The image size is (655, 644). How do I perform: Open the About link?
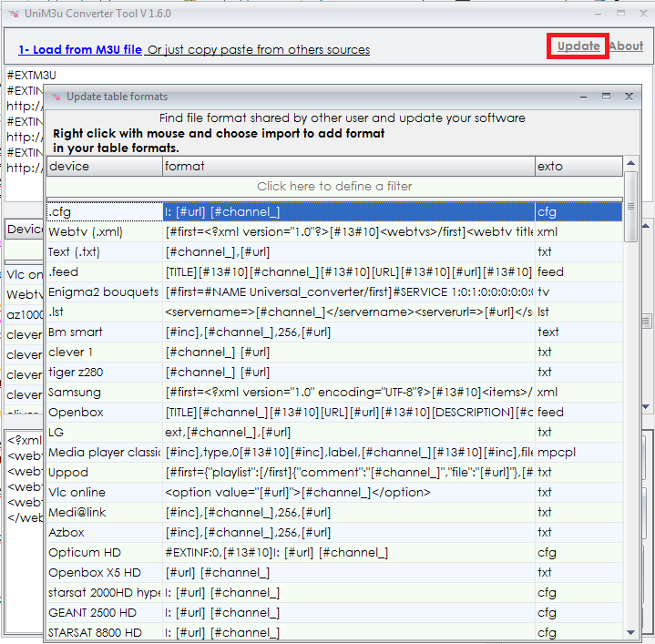tap(626, 46)
